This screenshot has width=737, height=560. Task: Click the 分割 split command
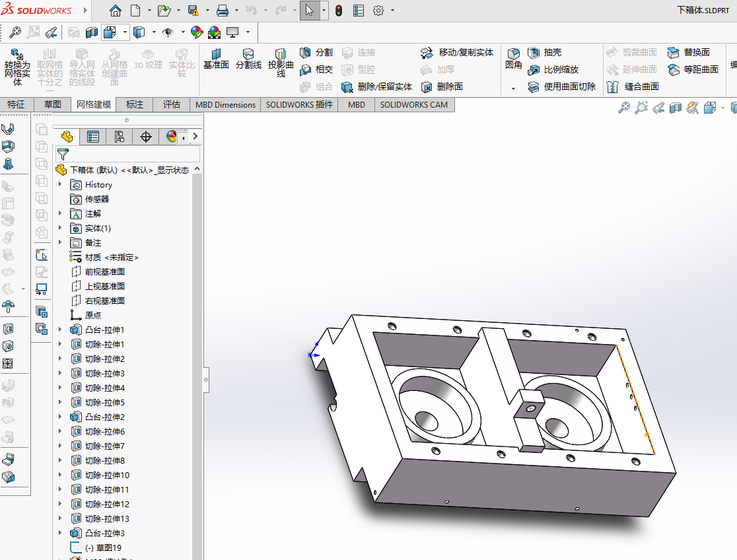click(x=316, y=52)
